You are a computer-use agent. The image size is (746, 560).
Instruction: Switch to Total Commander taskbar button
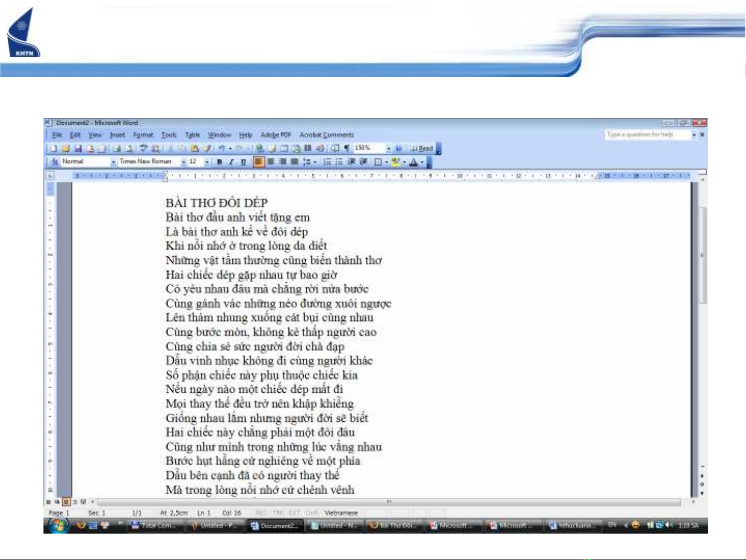[x=154, y=526]
